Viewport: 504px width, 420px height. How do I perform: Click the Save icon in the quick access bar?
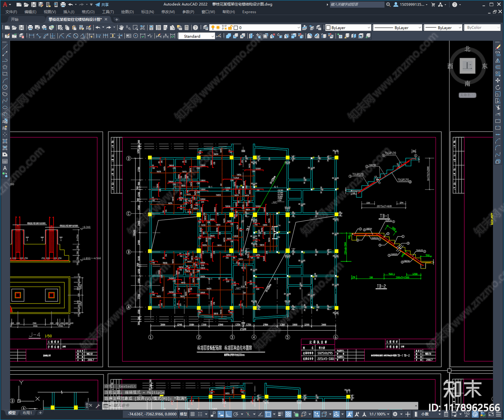tap(33, 4)
